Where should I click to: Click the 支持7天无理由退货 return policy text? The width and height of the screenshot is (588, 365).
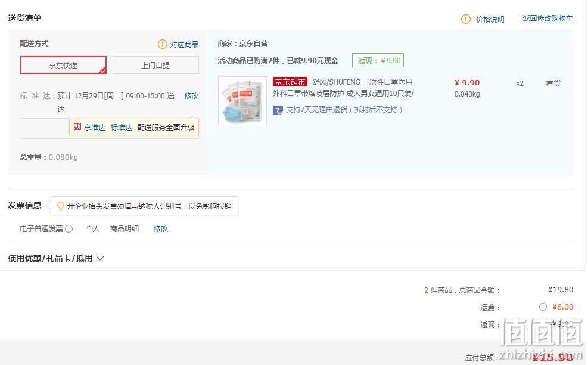click(344, 110)
